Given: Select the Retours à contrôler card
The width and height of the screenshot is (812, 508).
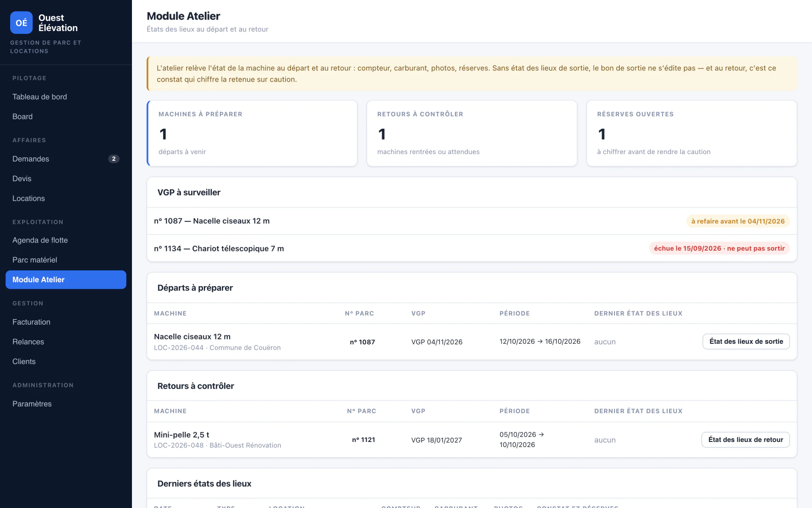Looking at the screenshot, I should click(x=472, y=133).
